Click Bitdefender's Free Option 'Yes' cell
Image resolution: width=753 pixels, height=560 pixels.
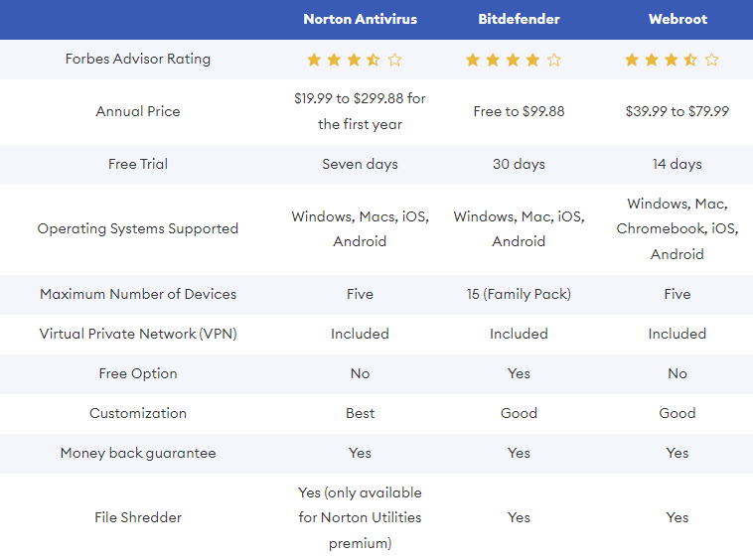coord(519,373)
